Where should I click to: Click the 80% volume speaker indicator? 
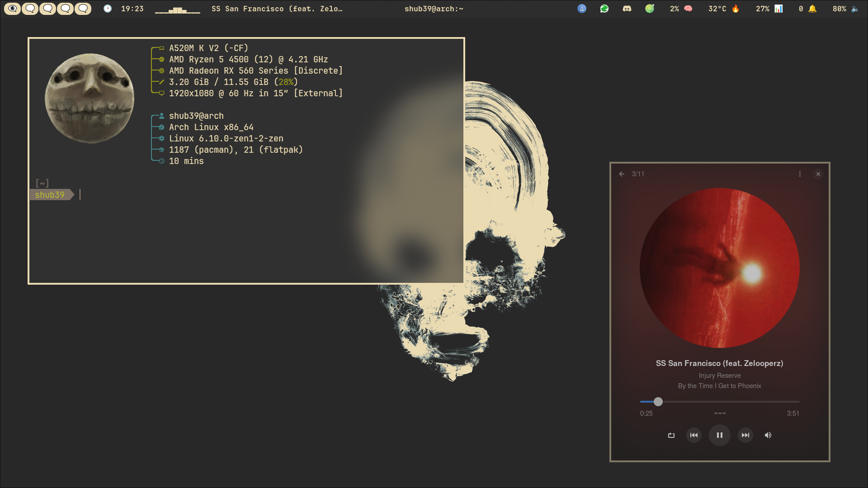click(x=854, y=9)
